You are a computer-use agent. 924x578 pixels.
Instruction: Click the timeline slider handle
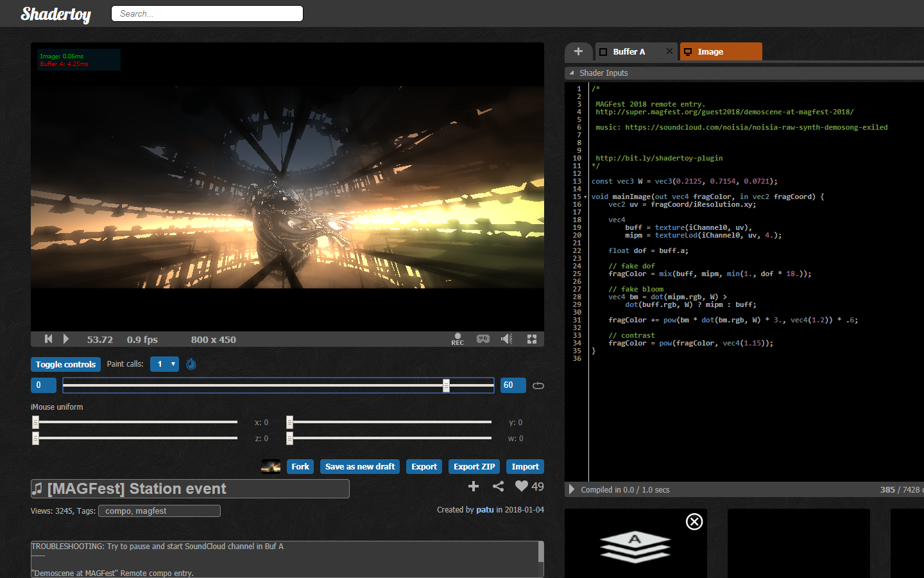446,385
